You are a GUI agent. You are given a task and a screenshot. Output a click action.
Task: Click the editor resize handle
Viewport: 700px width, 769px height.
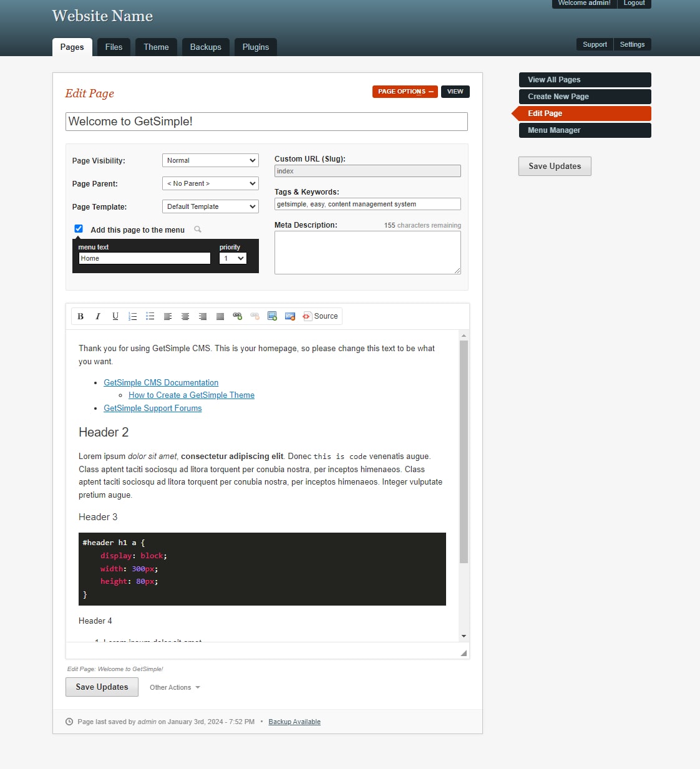(464, 653)
